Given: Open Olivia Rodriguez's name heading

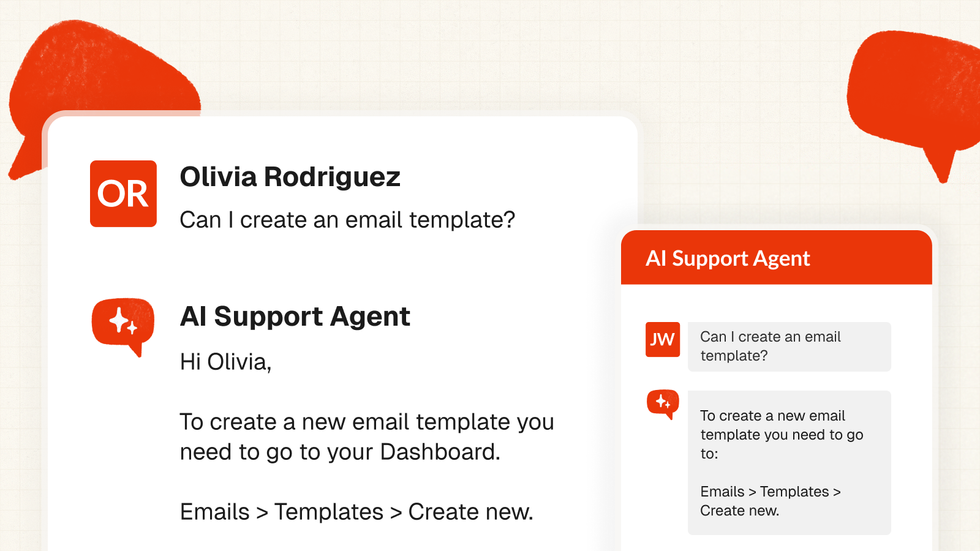Looking at the screenshot, I should tap(290, 177).
